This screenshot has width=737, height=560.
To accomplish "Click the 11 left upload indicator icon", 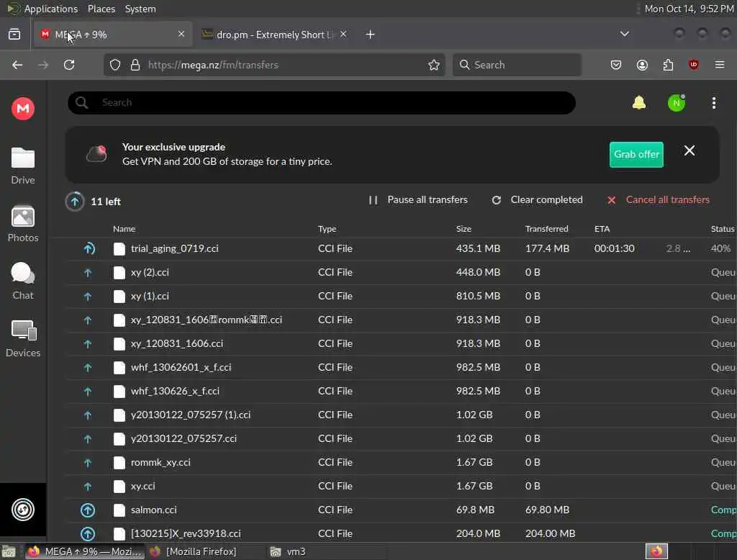I will point(75,202).
